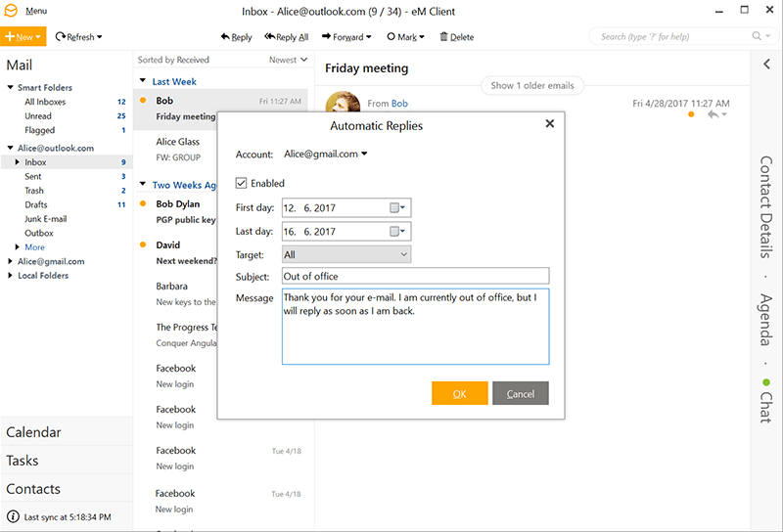Close the Automatic Replies dialog
The image size is (783, 532).
tap(550, 123)
